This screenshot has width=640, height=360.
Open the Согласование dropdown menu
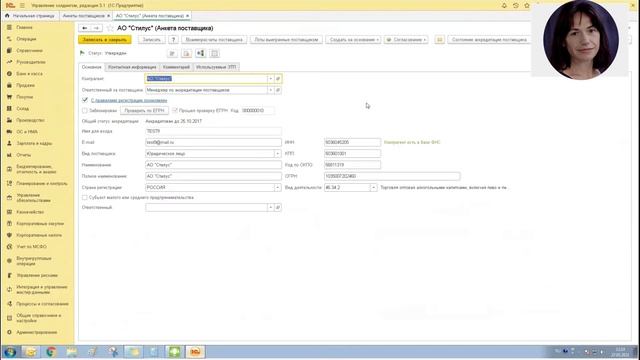click(x=406, y=40)
